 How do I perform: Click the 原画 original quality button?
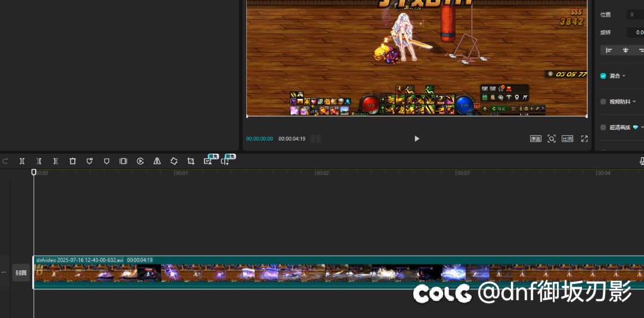(x=535, y=139)
